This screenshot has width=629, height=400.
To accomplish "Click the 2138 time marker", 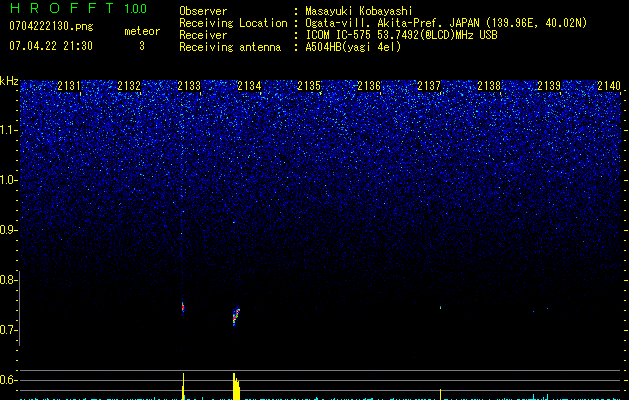I will point(489,85).
